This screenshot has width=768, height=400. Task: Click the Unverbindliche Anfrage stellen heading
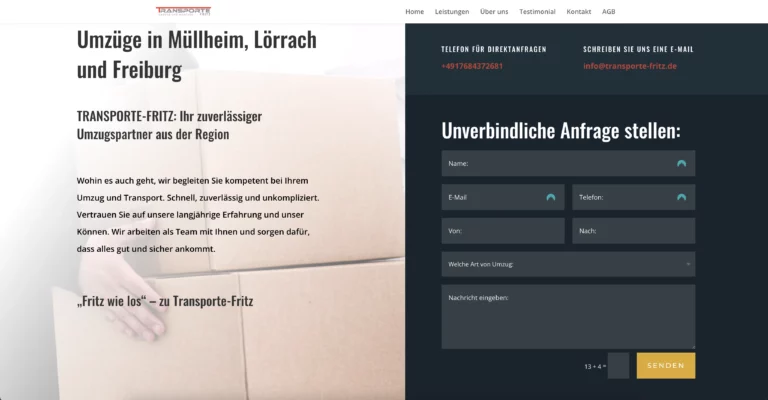[561, 131]
